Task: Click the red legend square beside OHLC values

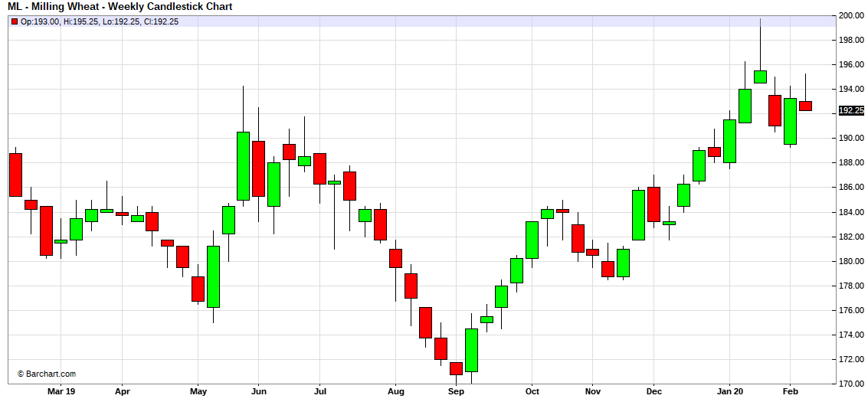Action: (x=13, y=21)
